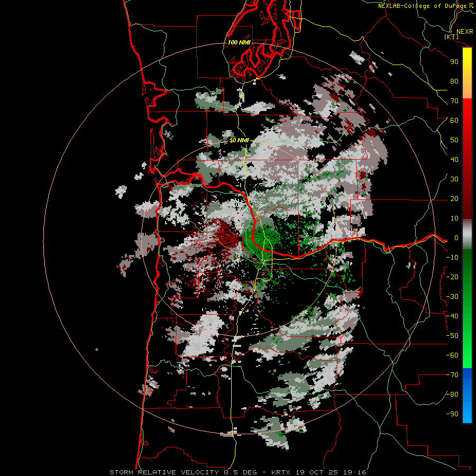Viewport: 476px width, 476px height.
Task: Select the 0 value on the velocity scale
Action: coord(456,238)
